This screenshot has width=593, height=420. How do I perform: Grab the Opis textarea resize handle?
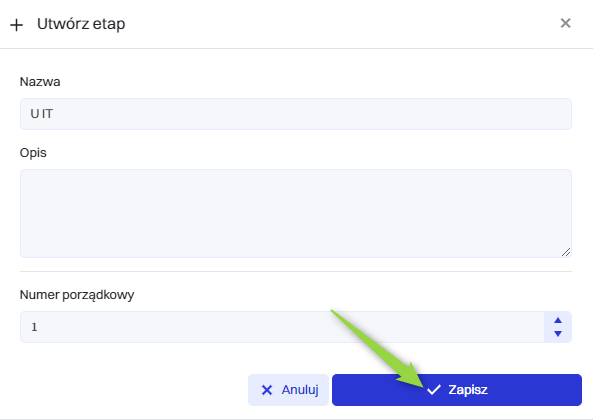pos(566,252)
